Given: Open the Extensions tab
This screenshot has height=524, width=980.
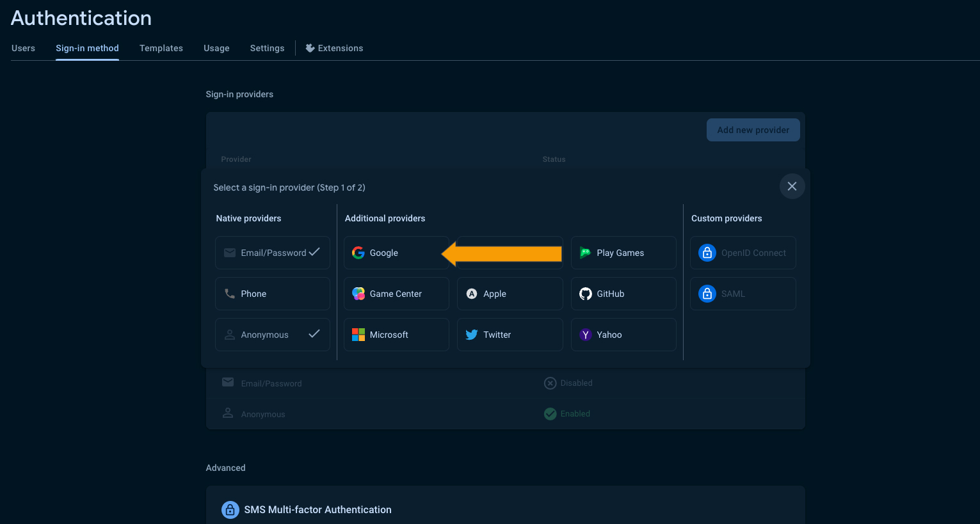Looking at the screenshot, I should tap(335, 48).
